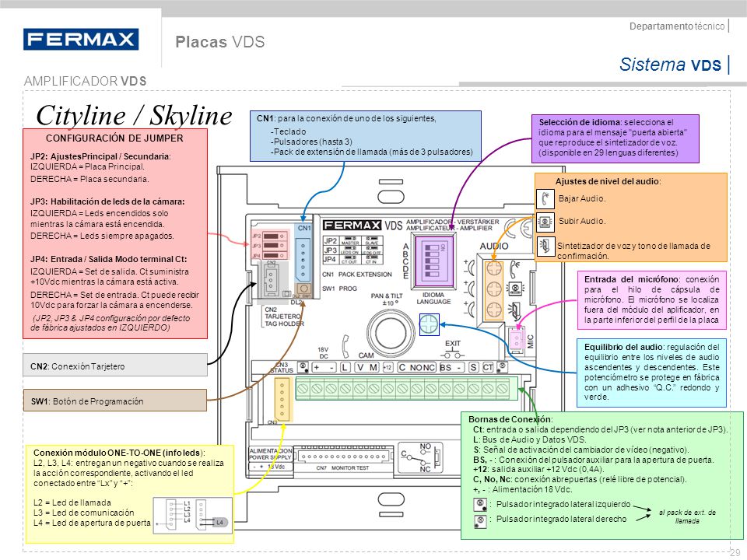Click the ONE-TO-ONE L1-L4 wiring thumbnail
747x560 pixels.
(192, 514)
